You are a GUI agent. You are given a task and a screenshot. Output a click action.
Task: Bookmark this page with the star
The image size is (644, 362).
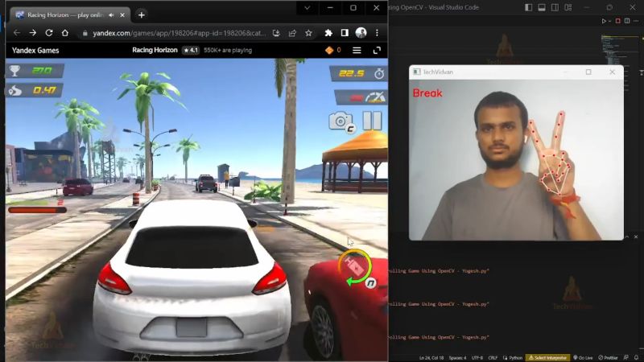coord(308,33)
